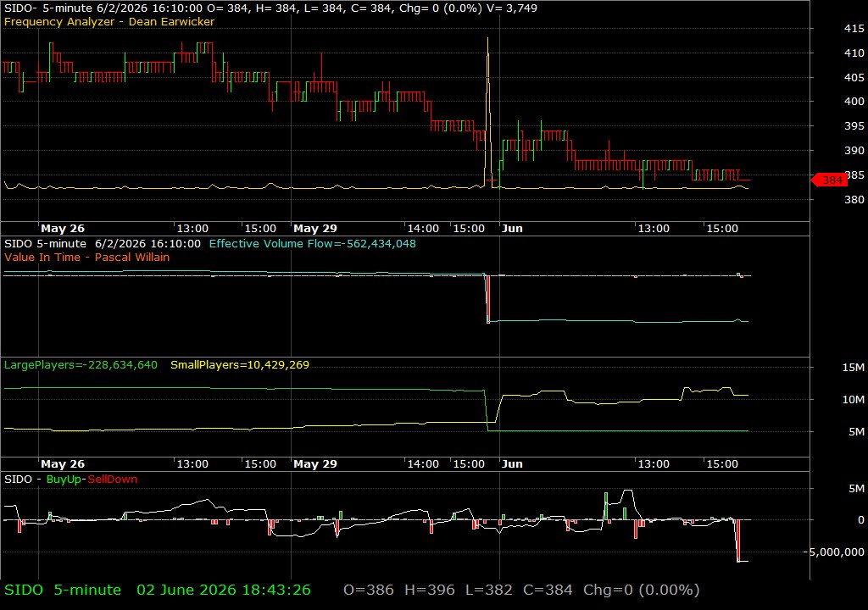
Task: Click the 395 price axis label
Action: 854,125
